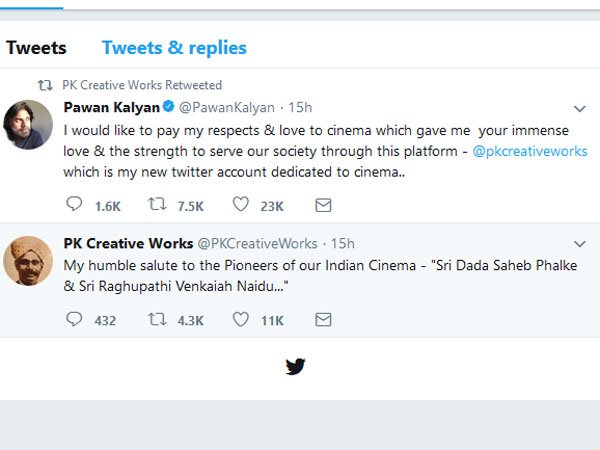The height and width of the screenshot is (450, 600).
Task: Retweet the PK Creative Works tweet
Action: coord(157,320)
